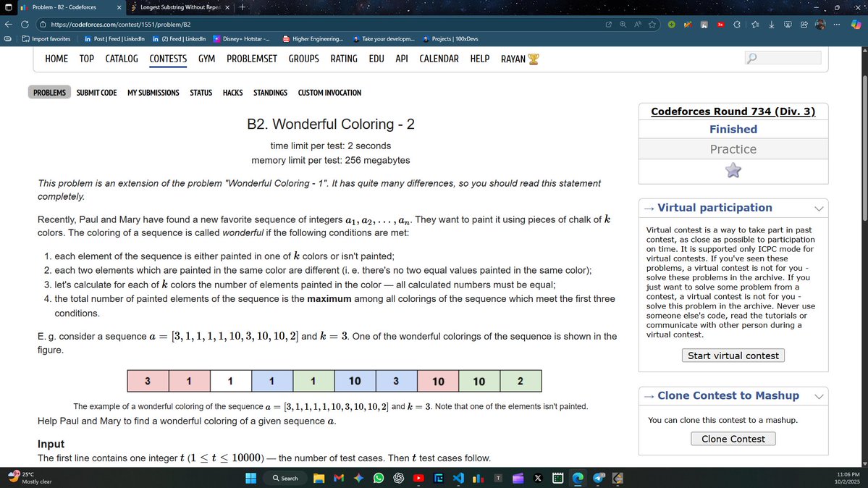
Task: Add page to favorites with star icon
Action: (x=652, y=25)
